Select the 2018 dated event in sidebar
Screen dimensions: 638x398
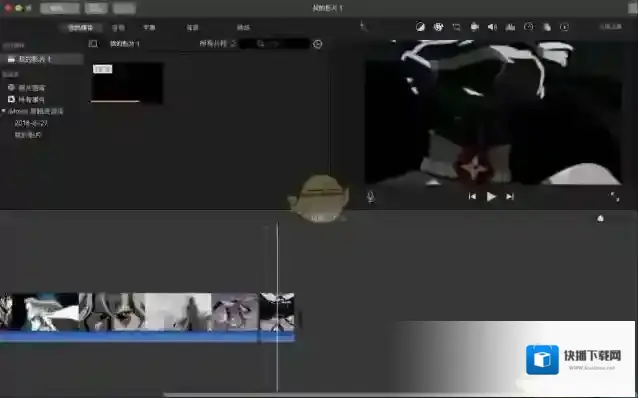click(x=31, y=123)
